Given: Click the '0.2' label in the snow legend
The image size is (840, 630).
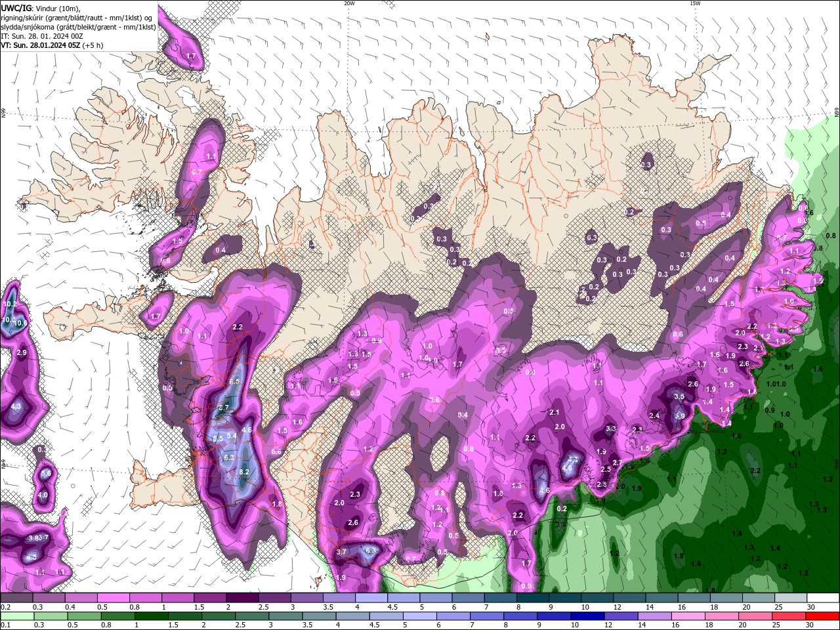Looking at the screenshot, I should 5,607.
